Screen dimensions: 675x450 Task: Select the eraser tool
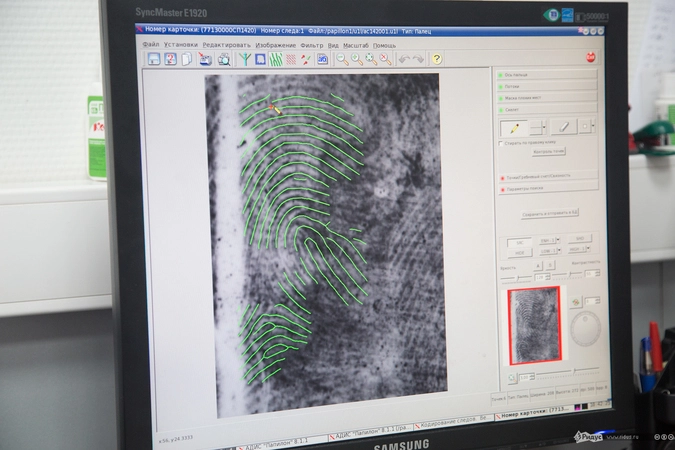[563, 127]
